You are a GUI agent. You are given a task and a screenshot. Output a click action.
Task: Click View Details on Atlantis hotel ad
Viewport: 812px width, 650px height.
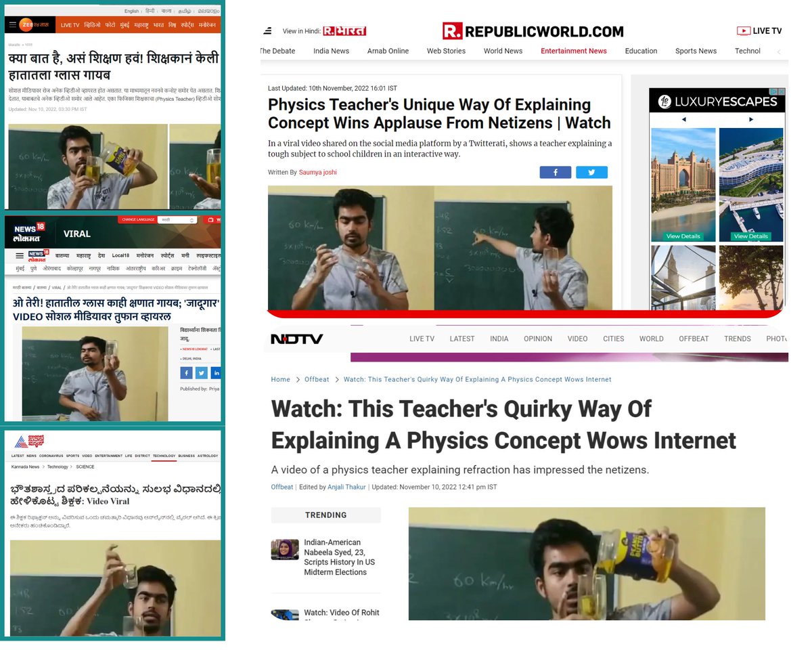point(683,236)
